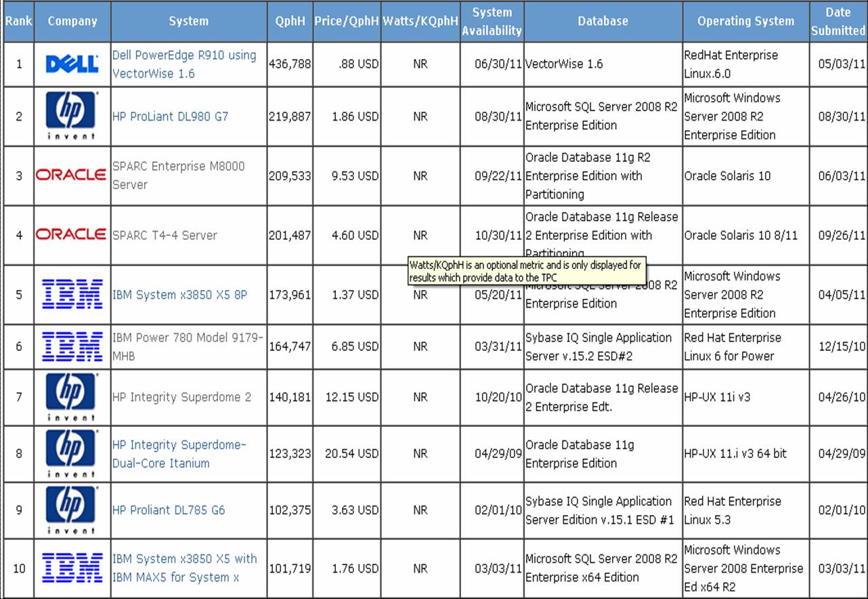
Task: Click the Price/QphH column header
Action: 346,21
